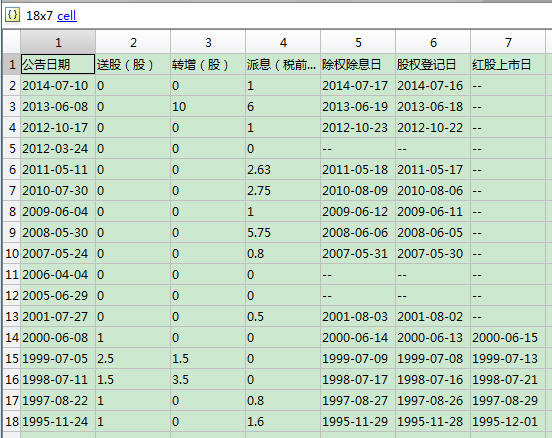Select row header 5
The image size is (552, 438).
click(12, 149)
